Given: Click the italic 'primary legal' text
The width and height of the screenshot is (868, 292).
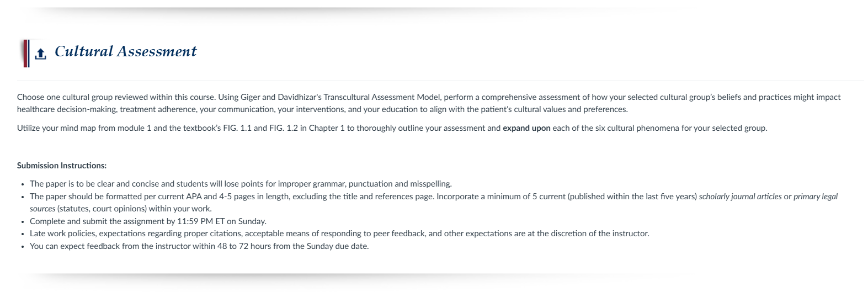Looking at the screenshot, I should click(x=816, y=197).
